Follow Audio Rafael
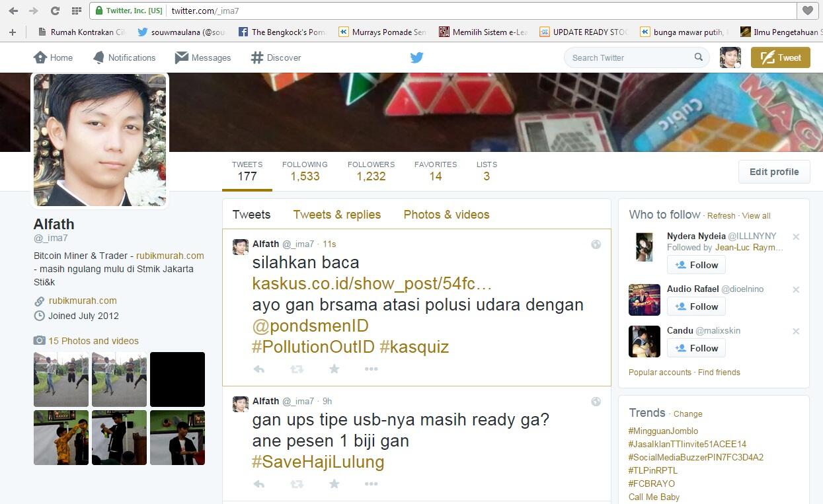This screenshot has height=504, width=823. (696, 306)
